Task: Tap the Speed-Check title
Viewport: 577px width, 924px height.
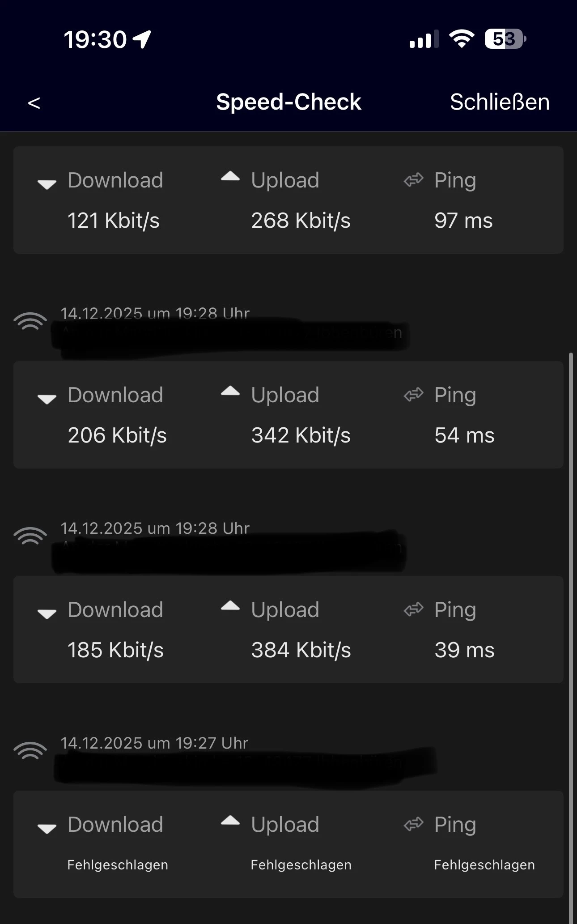Action: [288, 102]
